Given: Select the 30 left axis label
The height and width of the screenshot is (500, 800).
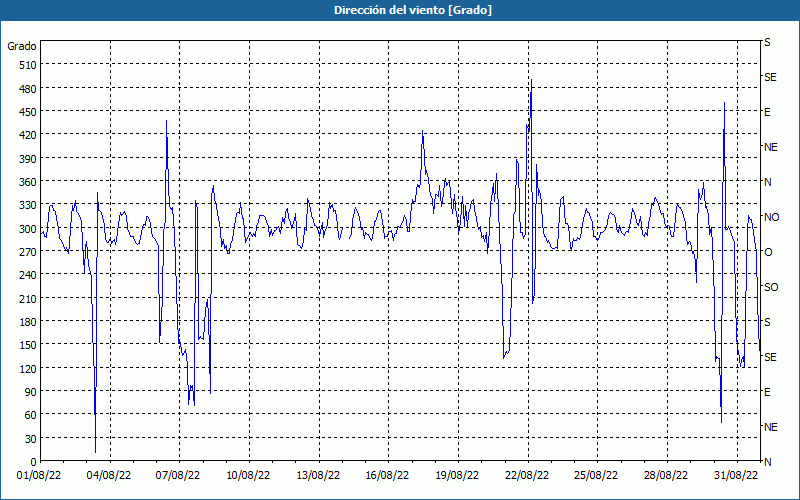Looking at the screenshot, I should [x=31, y=439].
